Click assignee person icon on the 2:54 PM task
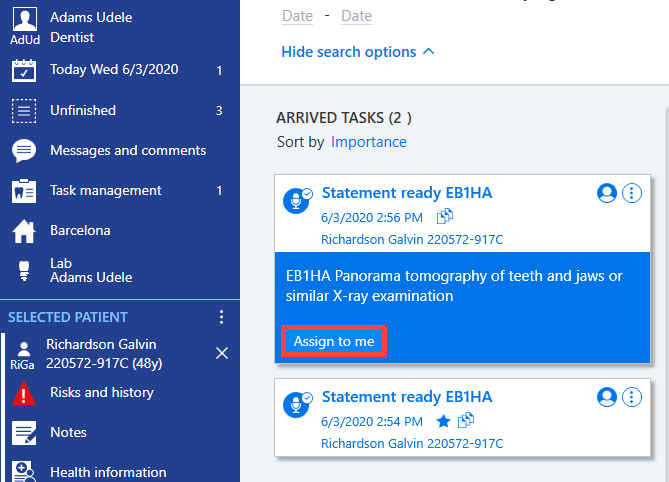Image resolution: width=669 pixels, height=482 pixels. [607, 397]
